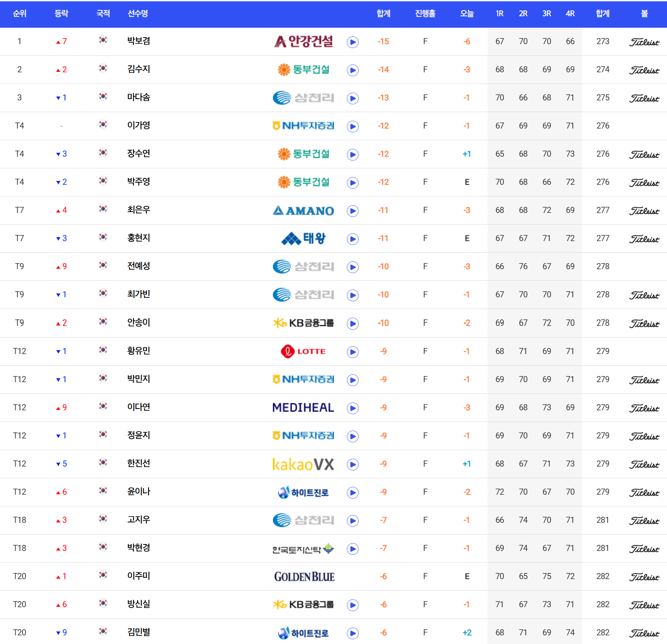Play video for 정윤지 row

tap(353, 436)
